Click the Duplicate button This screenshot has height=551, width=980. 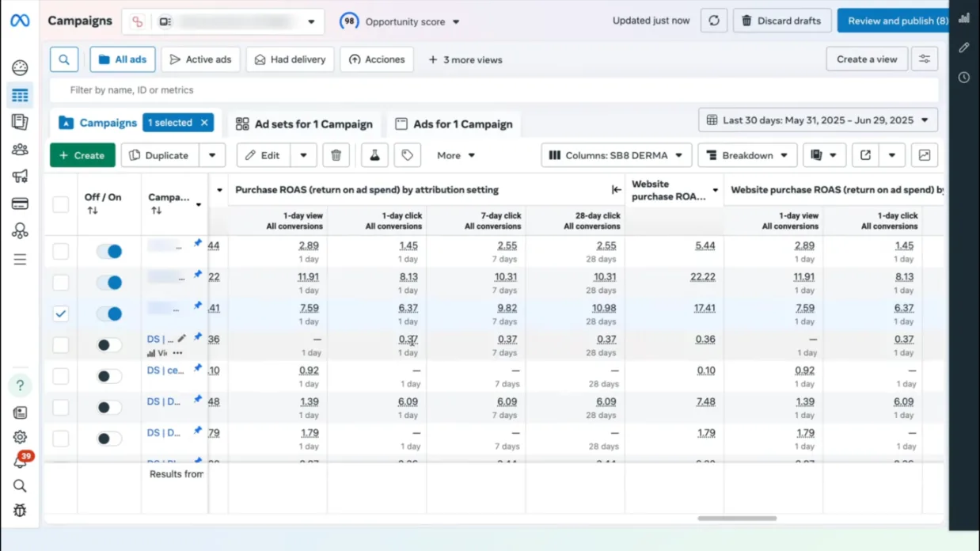(160, 155)
